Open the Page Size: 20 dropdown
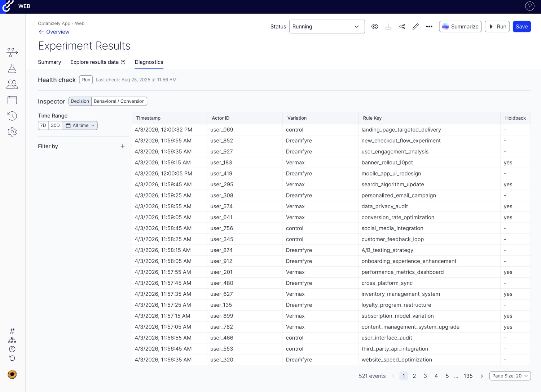541x392 pixels. pyautogui.click(x=510, y=376)
